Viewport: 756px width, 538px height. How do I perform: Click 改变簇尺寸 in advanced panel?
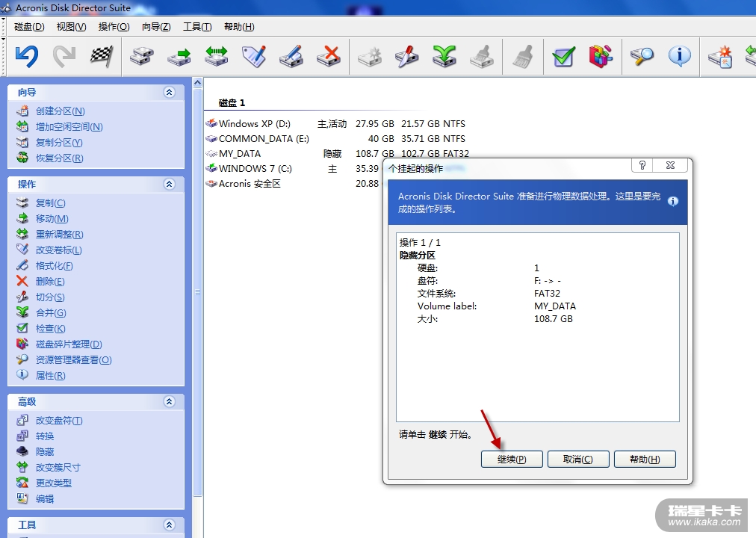tap(58, 467)
